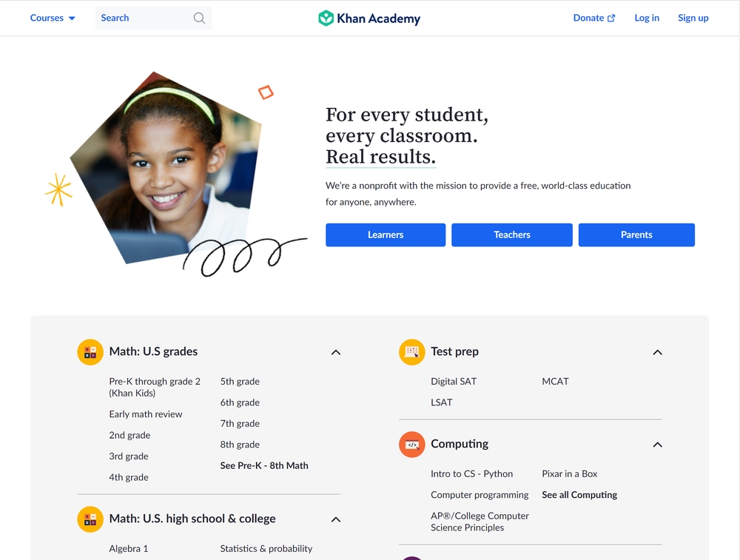The height and width of the screenshot is (560, 740).
Task: Open Pre-K through grade 2 (Khan Kids)
Action: [155, 387]
